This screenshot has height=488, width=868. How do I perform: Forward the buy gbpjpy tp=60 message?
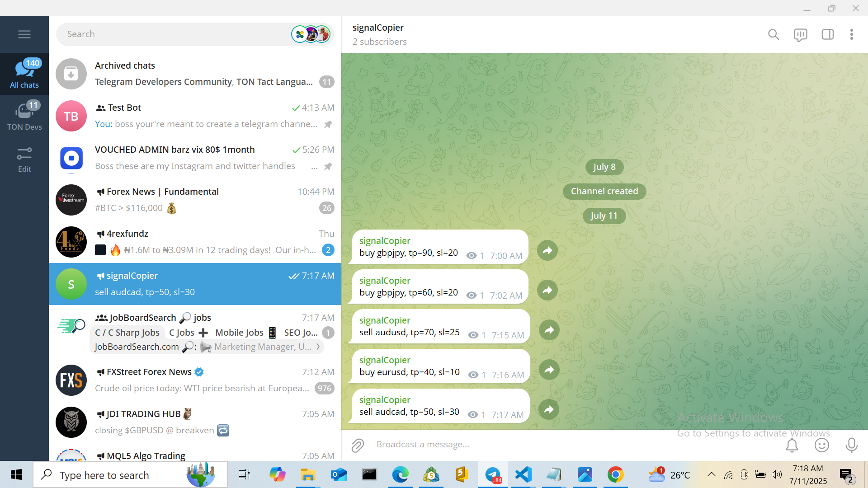547,290
